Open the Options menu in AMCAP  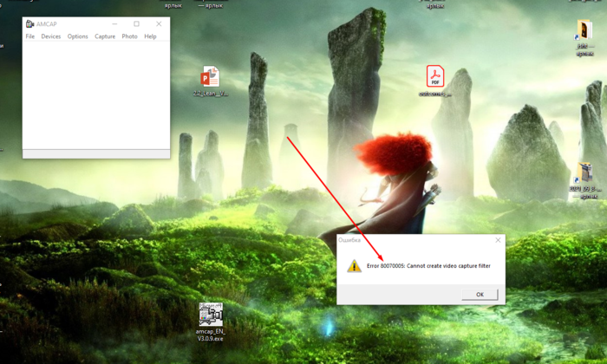tap(77, 36)
